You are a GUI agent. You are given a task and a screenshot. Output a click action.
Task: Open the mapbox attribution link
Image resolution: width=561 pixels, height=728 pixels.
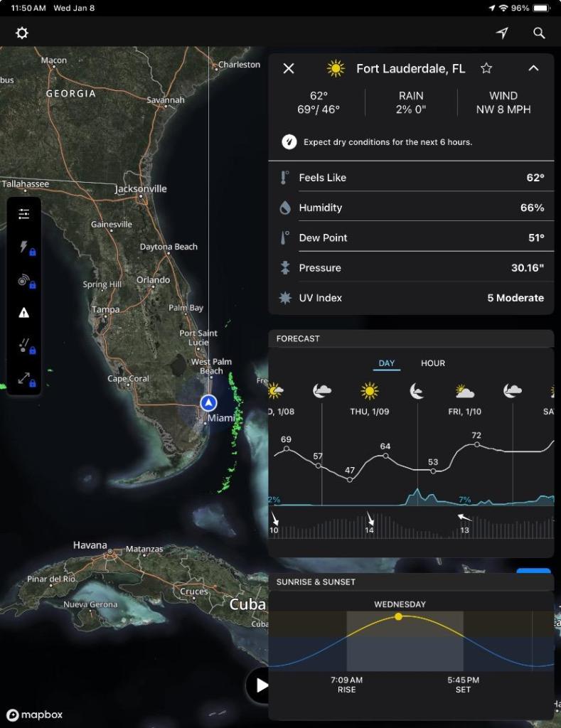tap(34, 715)
